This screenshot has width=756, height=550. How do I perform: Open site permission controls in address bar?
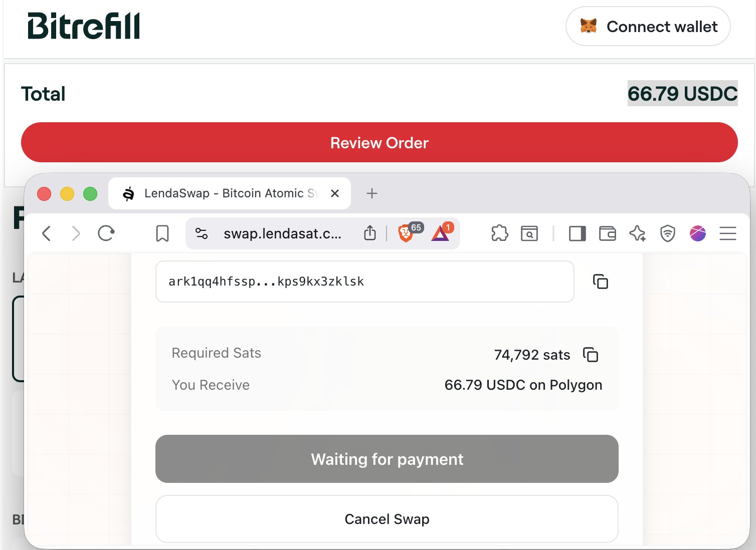[x=202, y=233]
